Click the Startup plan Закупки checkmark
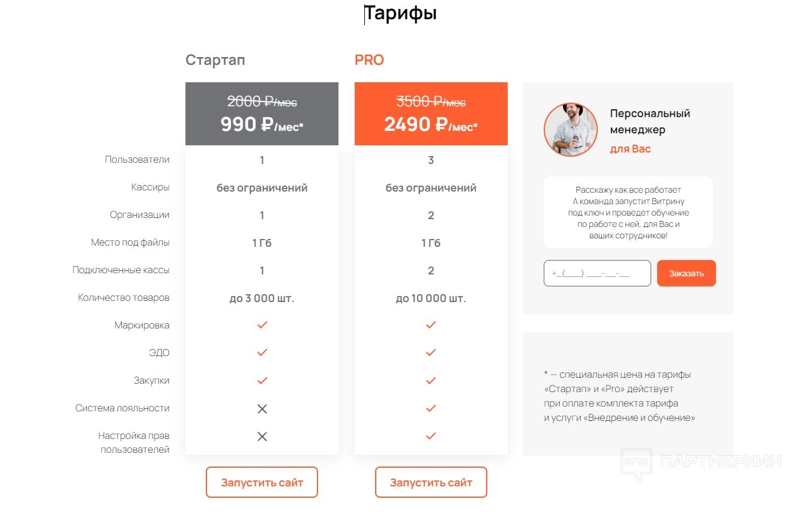 click(262, 381)
